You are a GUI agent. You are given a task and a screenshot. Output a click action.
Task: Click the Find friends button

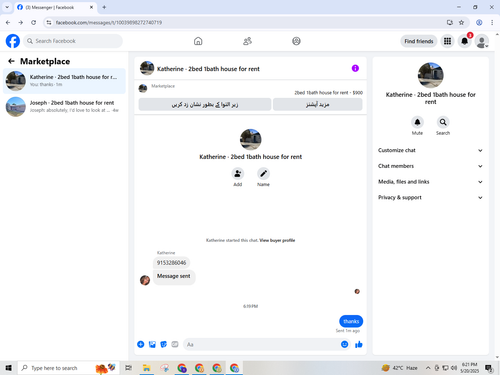coord(419,41)
